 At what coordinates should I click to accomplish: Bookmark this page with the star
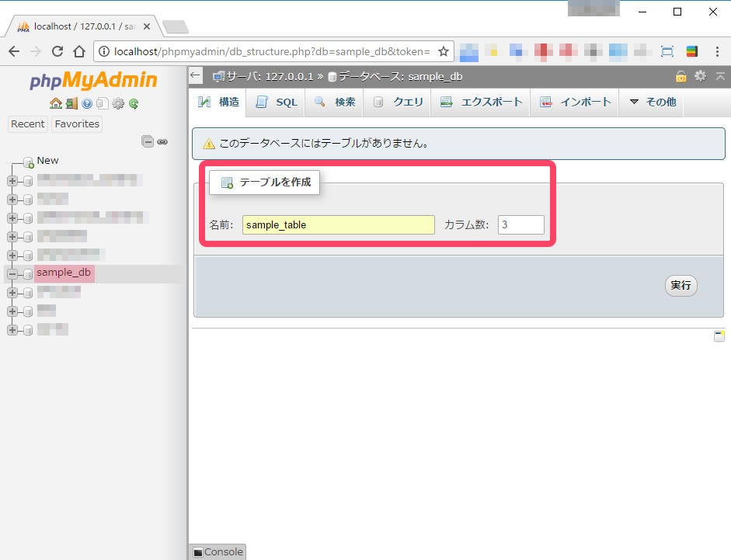point(444,51)
